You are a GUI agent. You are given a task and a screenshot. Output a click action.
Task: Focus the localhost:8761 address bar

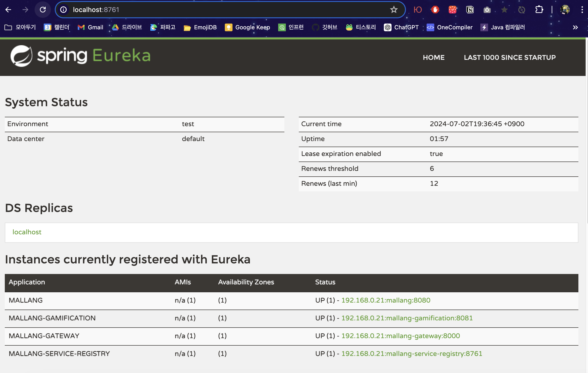tap(220, 10)
